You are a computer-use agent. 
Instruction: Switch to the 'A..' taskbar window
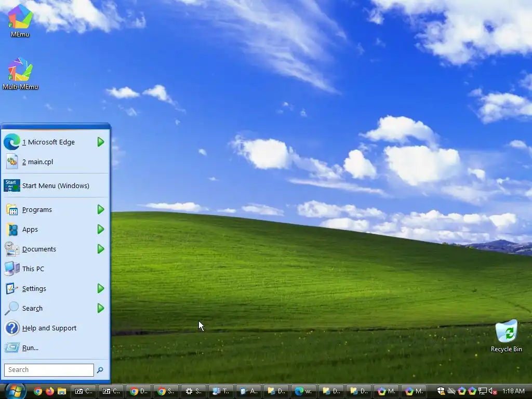pos(249,391)
